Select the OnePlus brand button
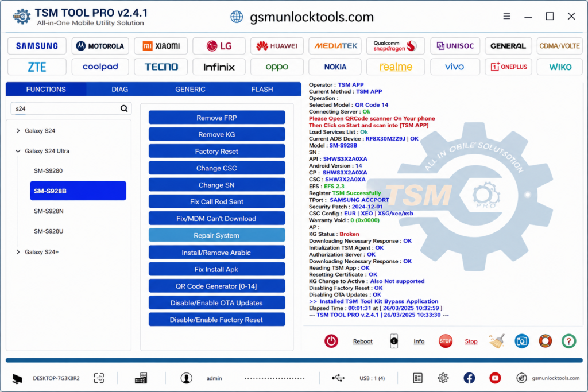This screenshot has height=392, width=588. point(508,67)
